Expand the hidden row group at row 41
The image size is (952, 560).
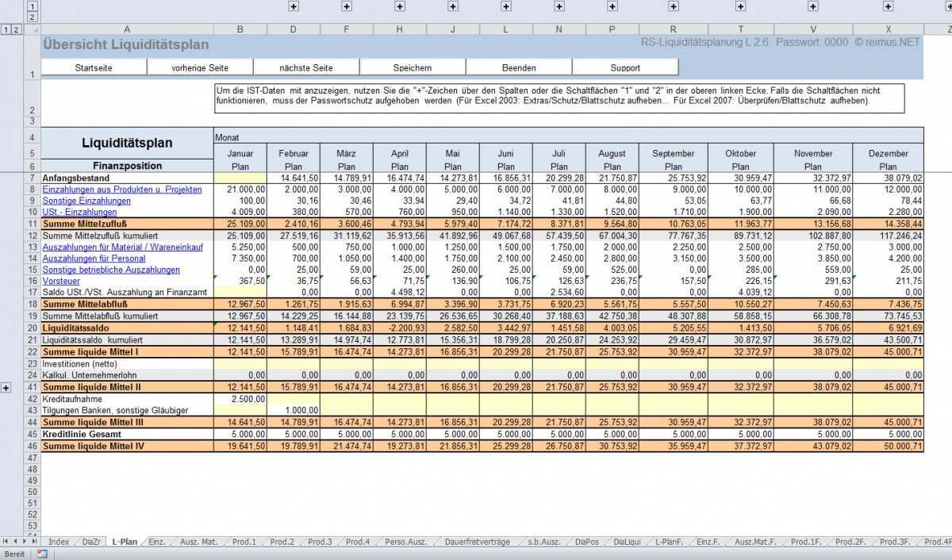click(6, 387)
